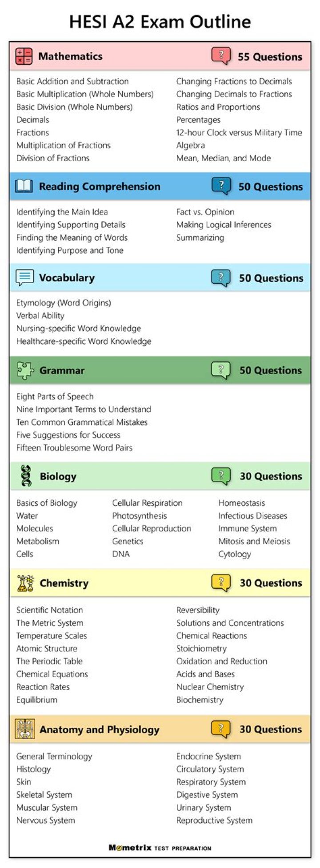The image size is (320, 868).
Task: Click the Mathematics calculator icon
Action: (x=24, y=56)
